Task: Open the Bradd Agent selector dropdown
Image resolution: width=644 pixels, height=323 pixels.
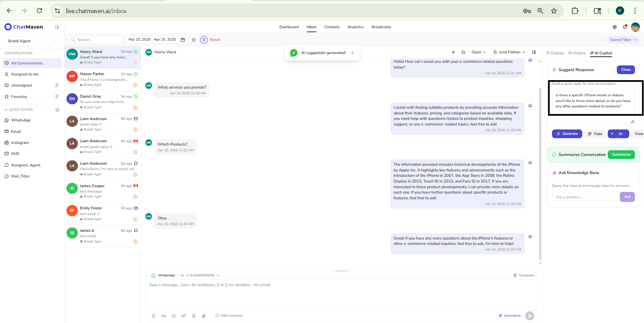Action: (32, 41)
